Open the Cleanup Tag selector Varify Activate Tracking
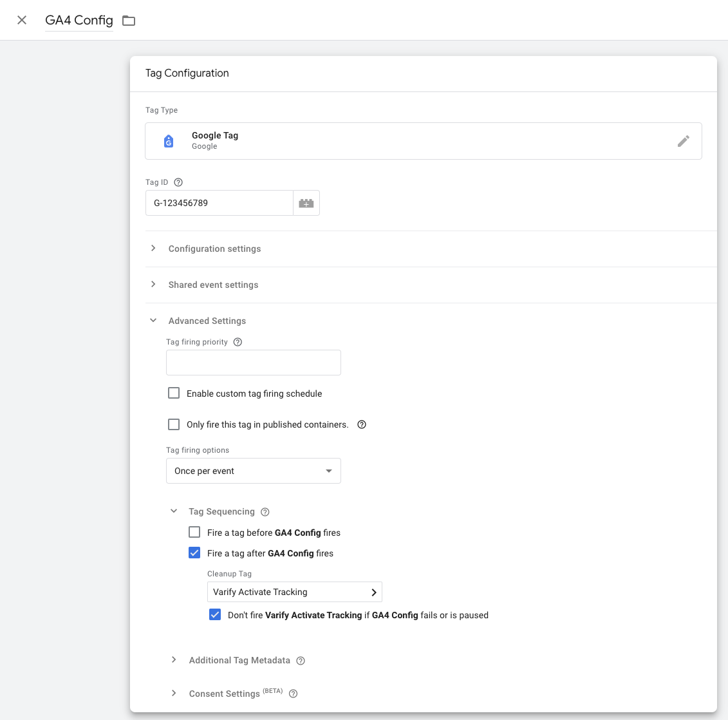Screen dimensions: 728x720 pos(295,592)
